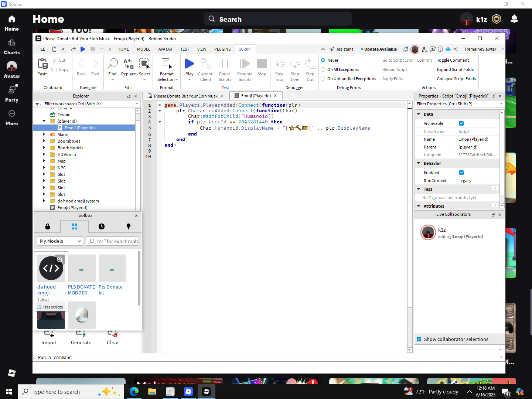The width and height of the screenshot is (532, 399).
Task: Click the Step Into debugger icon
Action: pos(280,64)
